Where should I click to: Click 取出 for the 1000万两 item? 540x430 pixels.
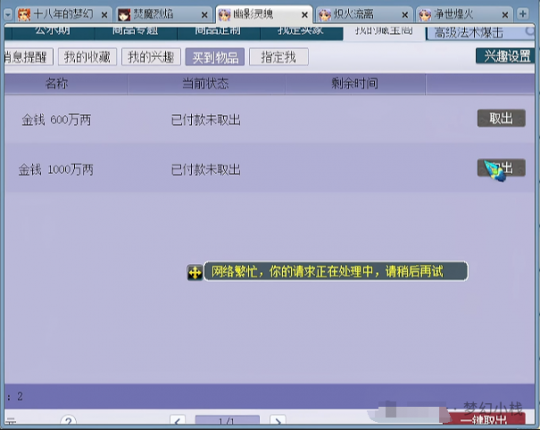pyautogui.click(x=501, y=168)
